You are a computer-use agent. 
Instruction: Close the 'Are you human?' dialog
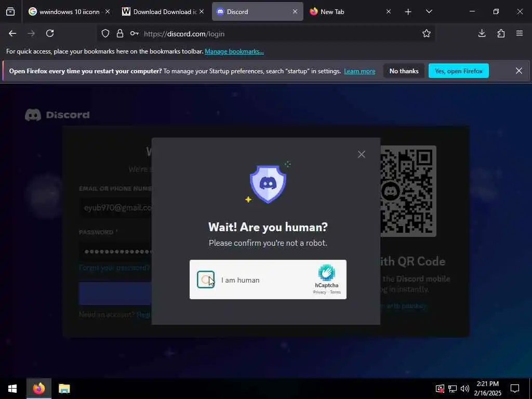click(x=362, y=154)
